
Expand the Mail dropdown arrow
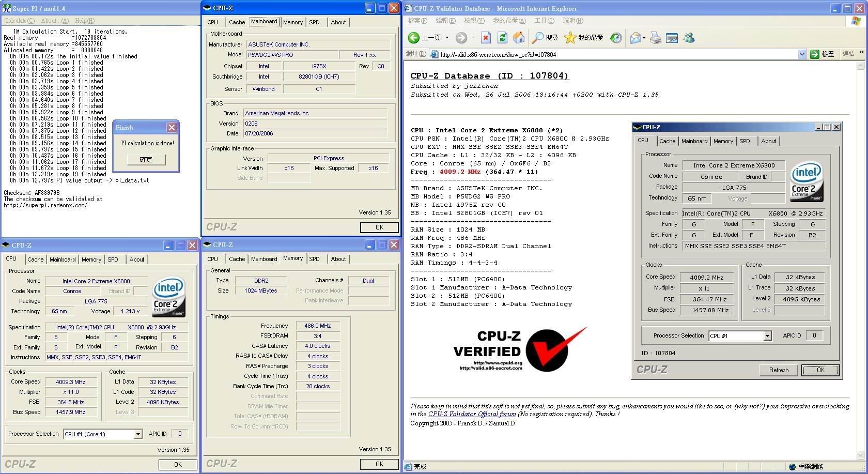644,38
